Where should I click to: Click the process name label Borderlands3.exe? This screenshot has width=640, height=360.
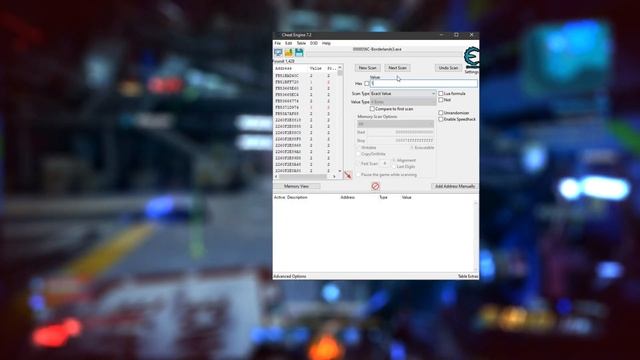[x=377, y=49]
